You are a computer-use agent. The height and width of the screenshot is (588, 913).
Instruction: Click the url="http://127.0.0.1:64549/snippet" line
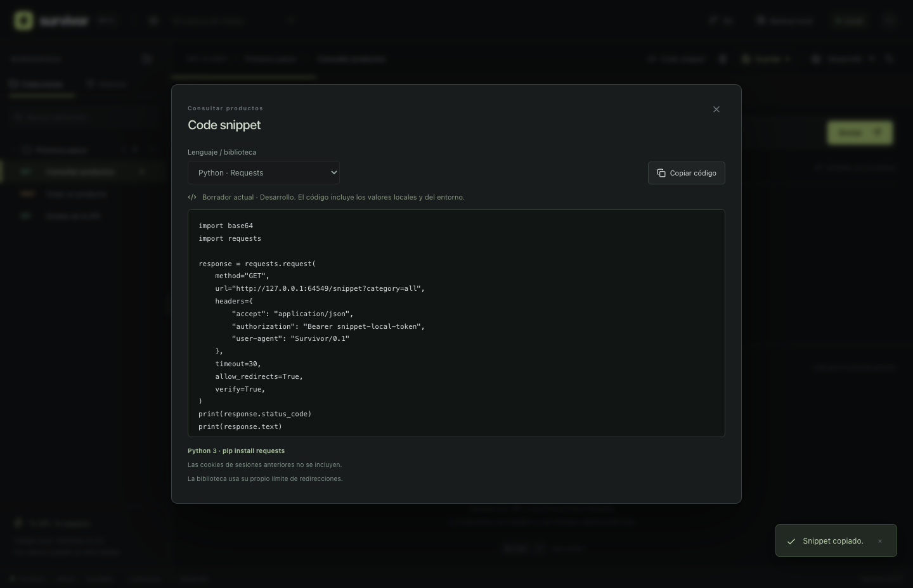point(320,288)
